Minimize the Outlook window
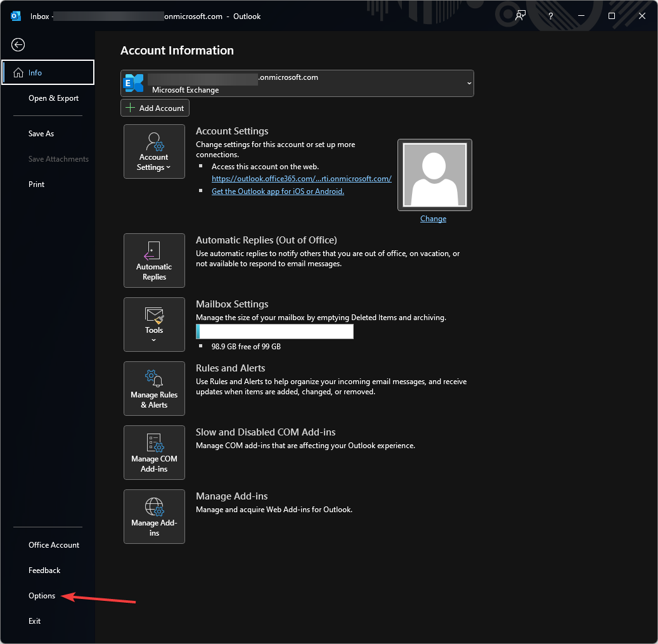This screenshot has height=644, width=658. click(581, 16)
